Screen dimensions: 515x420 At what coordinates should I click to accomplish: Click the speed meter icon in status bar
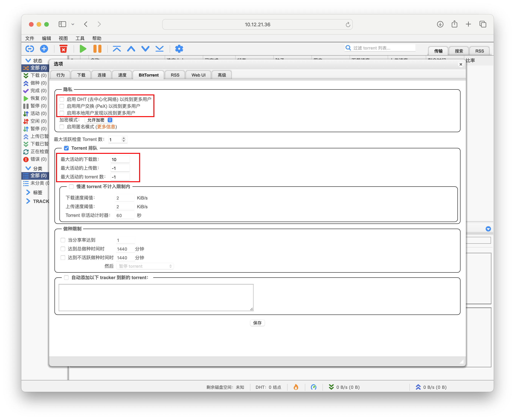[x=314, y=387]
